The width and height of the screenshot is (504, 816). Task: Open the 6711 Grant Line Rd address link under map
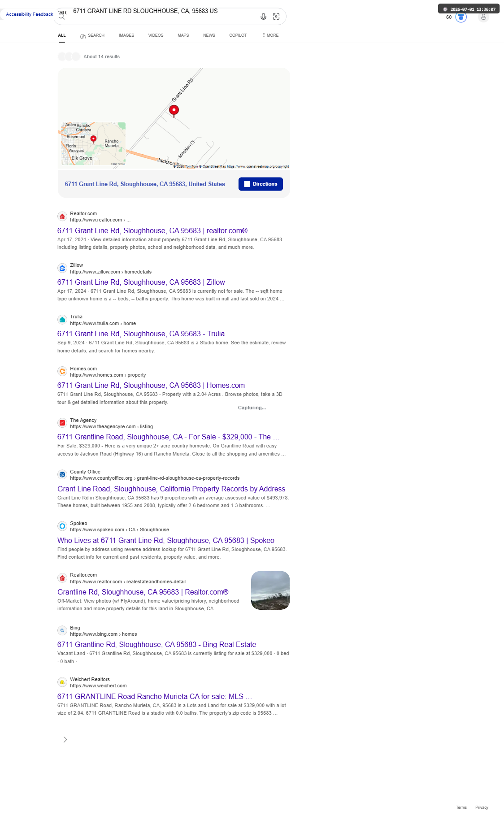[x=145, y=184]
